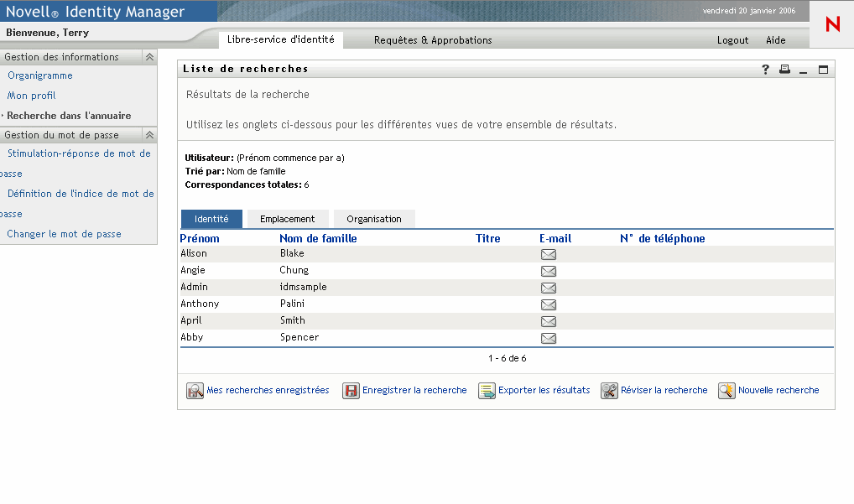Click the last name idmsample
Image resolution: width=854 pixels, height=504 pixels.
(304, 287)
